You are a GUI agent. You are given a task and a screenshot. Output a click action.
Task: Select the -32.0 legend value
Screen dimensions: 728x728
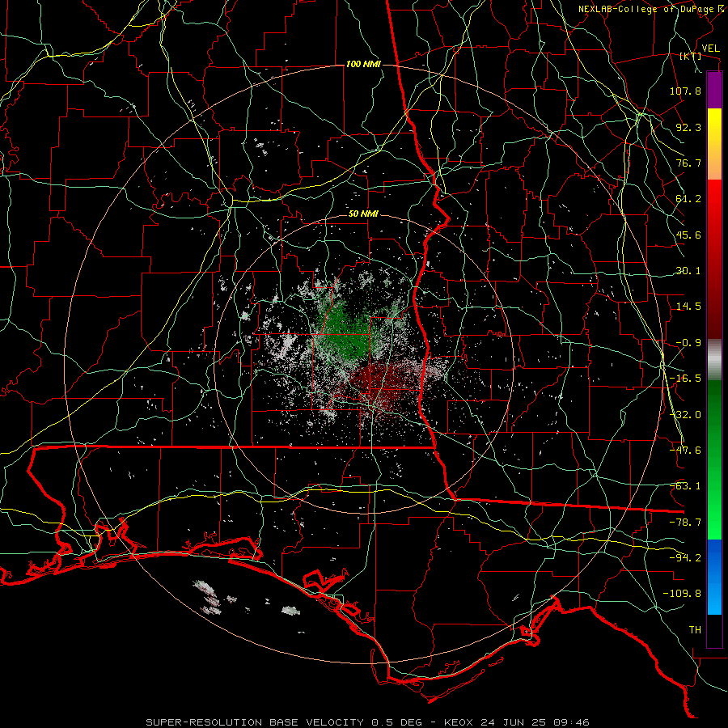pos(685,415)
